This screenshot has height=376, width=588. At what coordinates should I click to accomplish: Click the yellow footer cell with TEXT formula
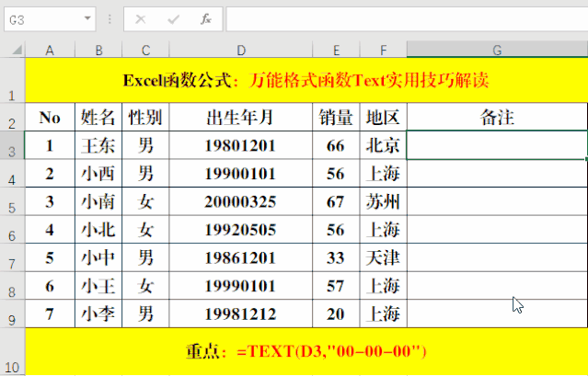pos(306,351)
